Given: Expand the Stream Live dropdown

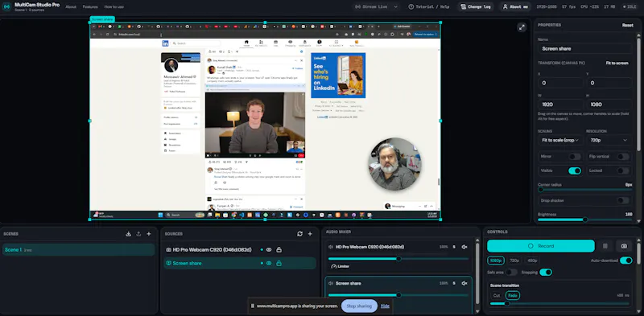Looking at the screenshot, I should [376, 6].
